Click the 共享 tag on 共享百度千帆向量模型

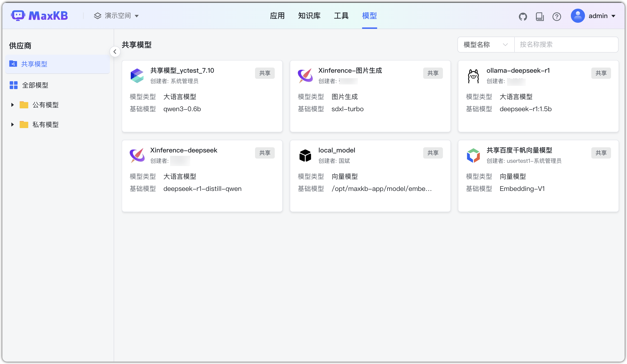(x=601, y=153)
